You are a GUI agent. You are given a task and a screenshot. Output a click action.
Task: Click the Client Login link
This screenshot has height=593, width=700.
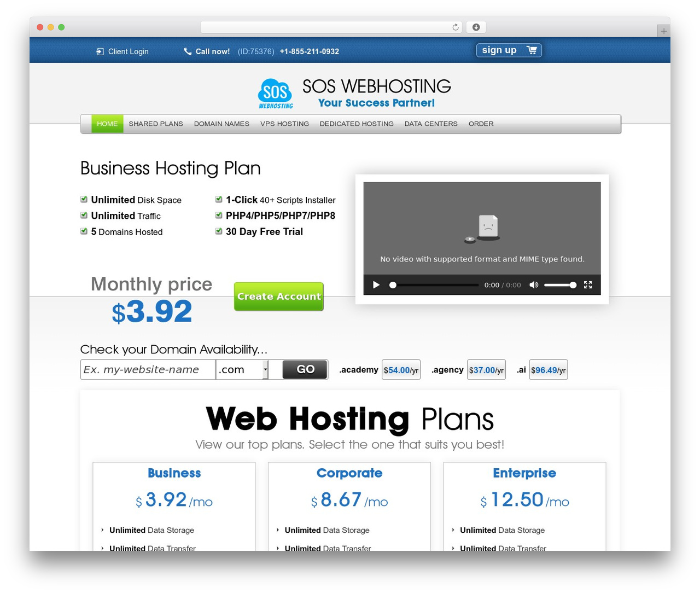[x=128, y=51]
